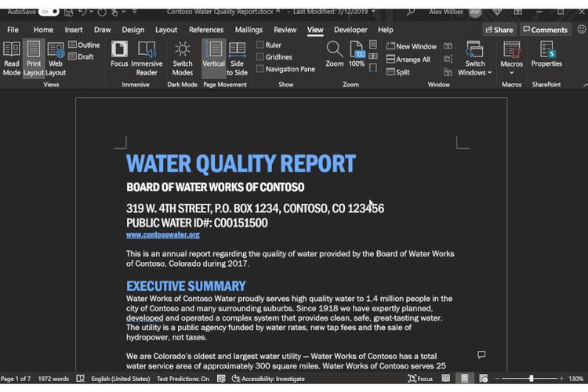Click Focus in the status bar
Image resolution: width=588 pixels, height=392 pixels.
click(420, 379)
